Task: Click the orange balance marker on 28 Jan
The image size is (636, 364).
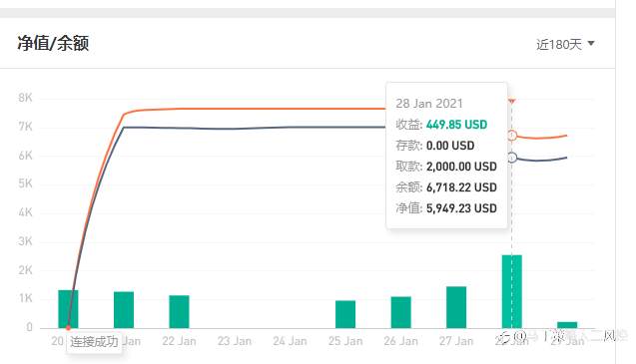Action: [x=512, y=136]
